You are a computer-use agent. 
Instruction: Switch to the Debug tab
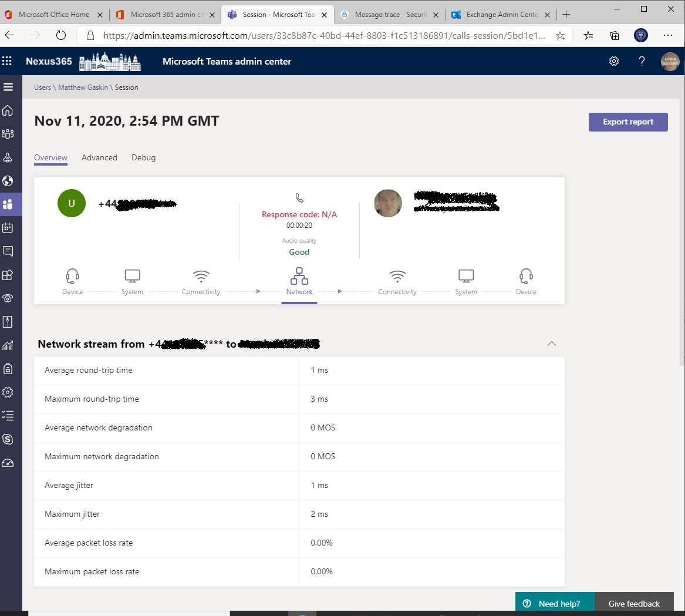coord(143,157)
